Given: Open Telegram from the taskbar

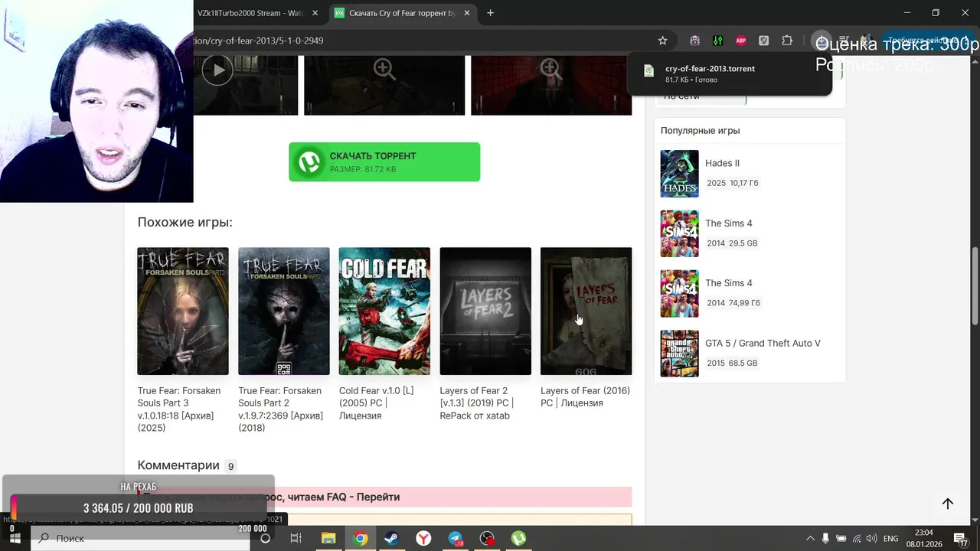Looking at the screenshot, I should (x=456, y=539).
